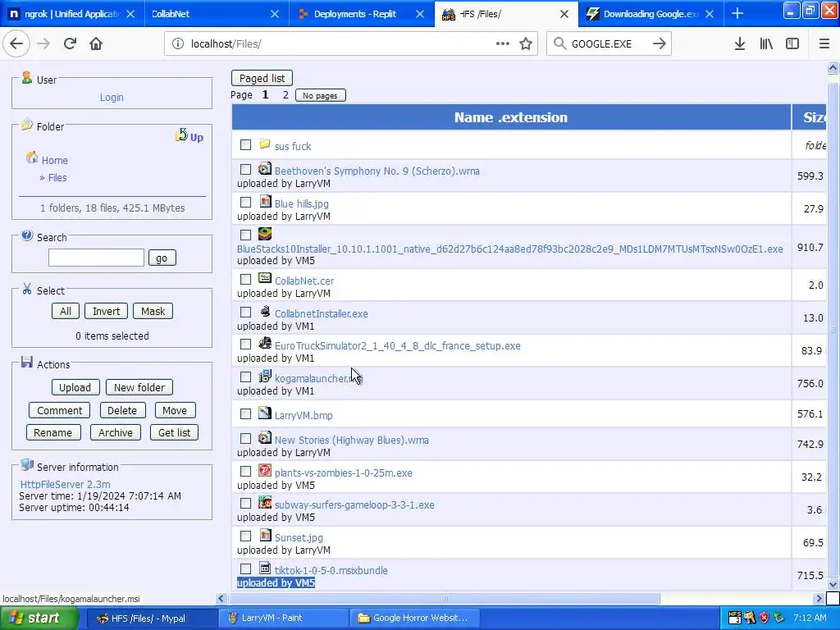This screenshot has width=840, height=630.
Task: Toggle the sidebar icon in toolbar
Action: pyautogui.click(x=792, y=44)
